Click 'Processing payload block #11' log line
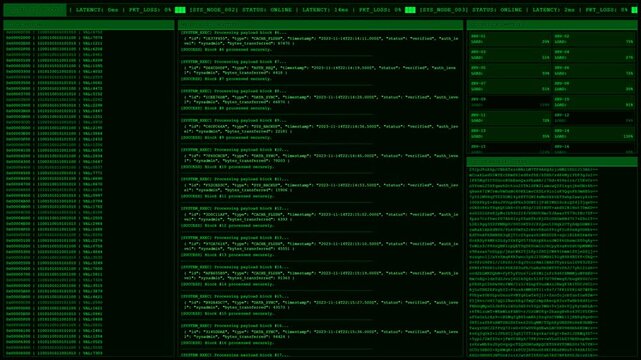 click(x=235, y=179)
